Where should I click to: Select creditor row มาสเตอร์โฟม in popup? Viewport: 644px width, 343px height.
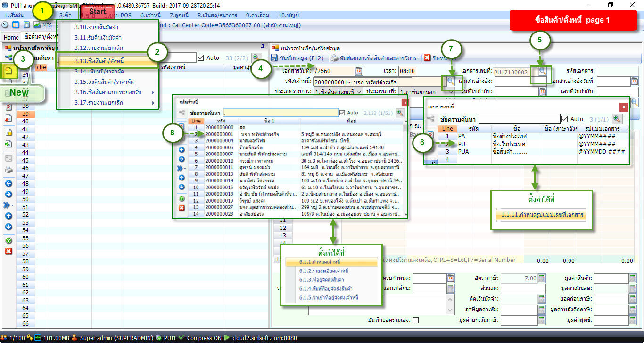[296, 140]
